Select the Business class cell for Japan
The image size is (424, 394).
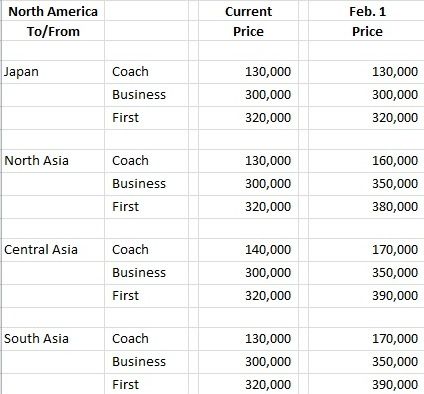(146, 95)
